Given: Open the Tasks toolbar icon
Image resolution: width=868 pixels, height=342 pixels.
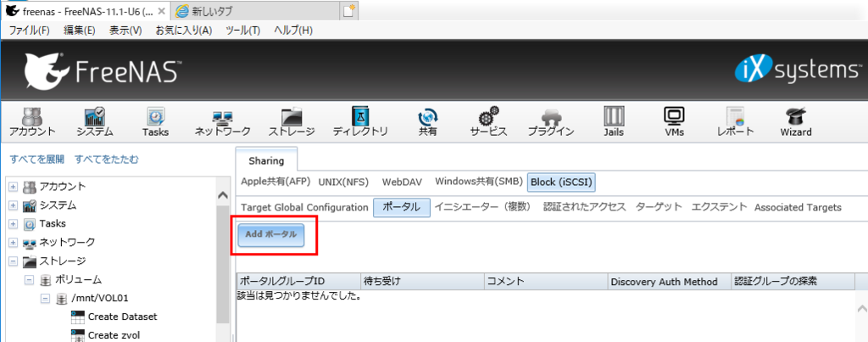Looking at the screenshot, I should coord(155,121).
